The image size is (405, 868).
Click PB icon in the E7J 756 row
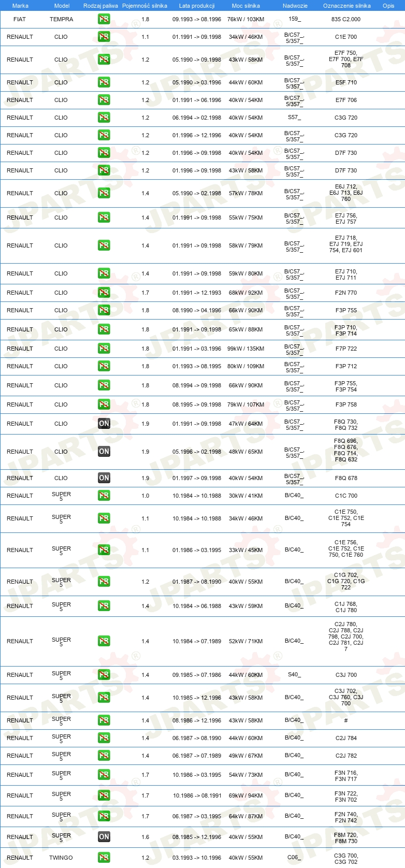coord(104,218)
